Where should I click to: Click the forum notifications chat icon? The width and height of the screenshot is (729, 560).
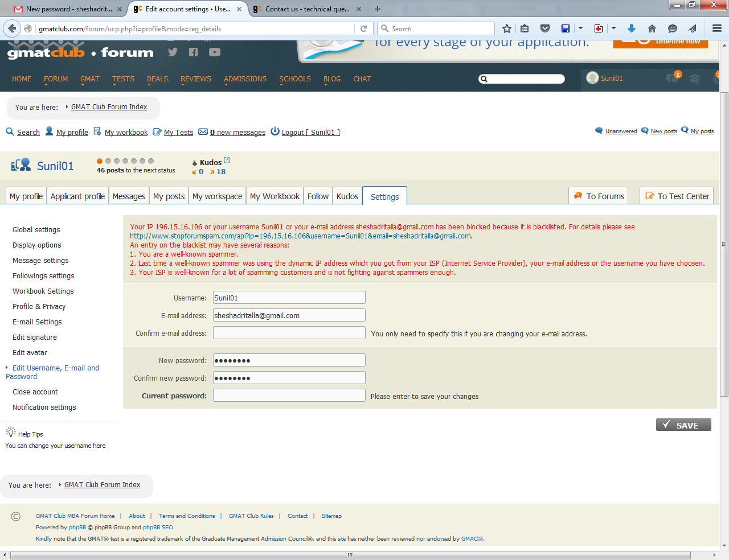673,79
